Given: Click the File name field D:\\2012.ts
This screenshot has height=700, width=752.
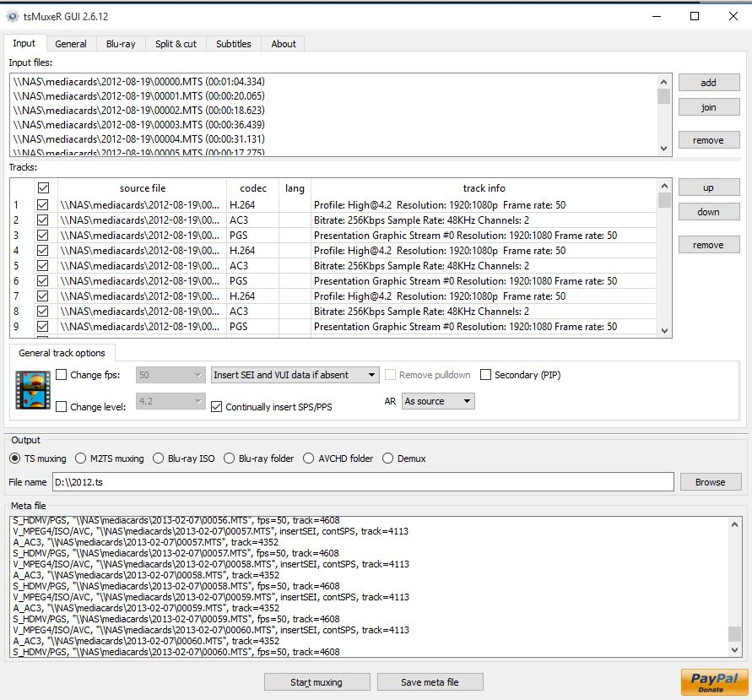Looking at the screenshot, I should click(x=363, y=481).
